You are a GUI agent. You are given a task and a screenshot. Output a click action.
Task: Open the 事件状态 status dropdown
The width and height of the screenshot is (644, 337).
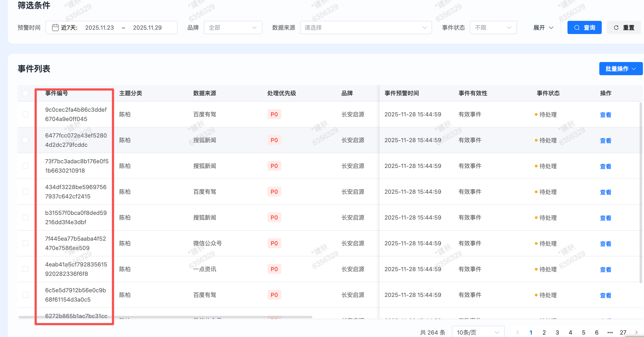tap(493, 27)
